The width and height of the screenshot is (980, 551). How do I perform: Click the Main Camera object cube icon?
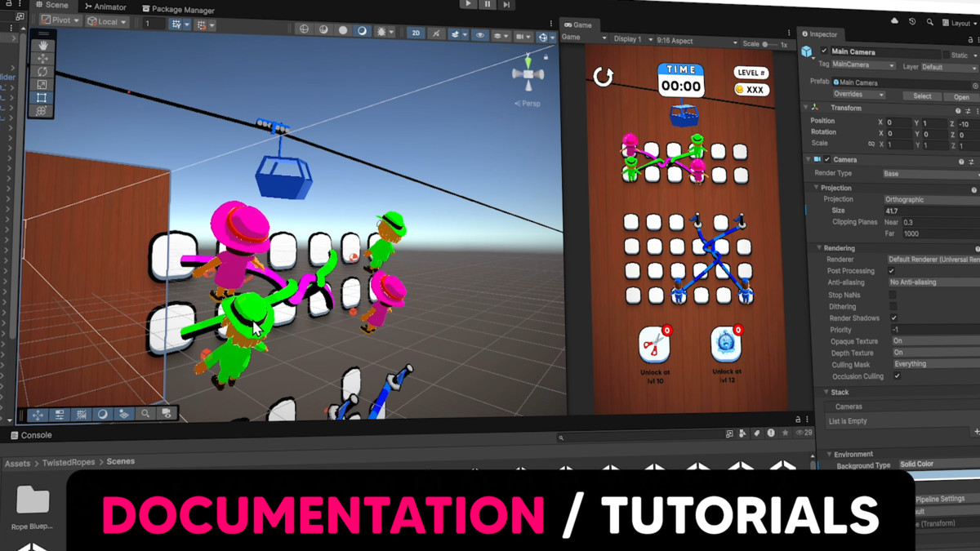coord(807,51)
